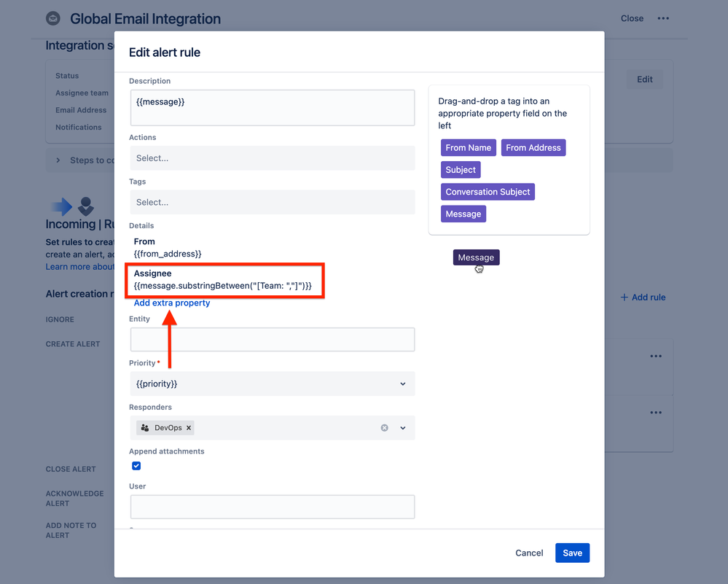The height and width of the screenshot is (584, 728).
Task: Clear all responders with the circle-x icon
Action: 385,428
